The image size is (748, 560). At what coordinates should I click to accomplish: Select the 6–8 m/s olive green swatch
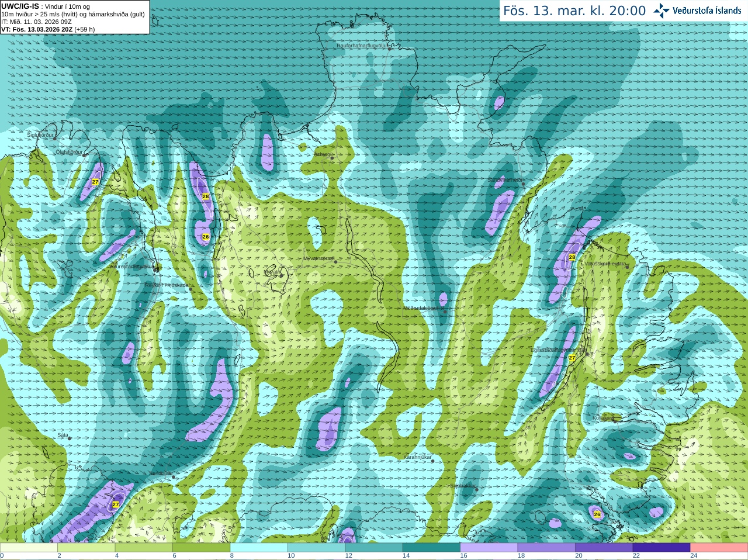pyautogui.click(x=201, y=548)
